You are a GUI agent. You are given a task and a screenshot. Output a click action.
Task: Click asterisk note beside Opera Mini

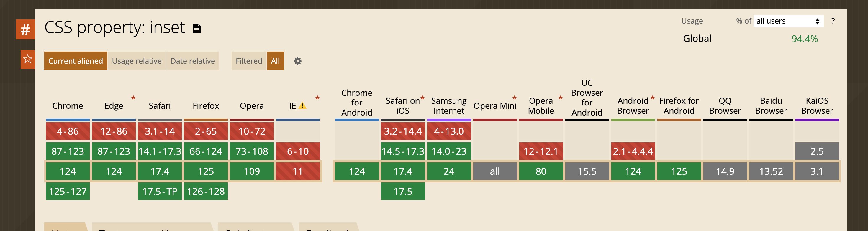pyautogui.click(x=514, y=98)
